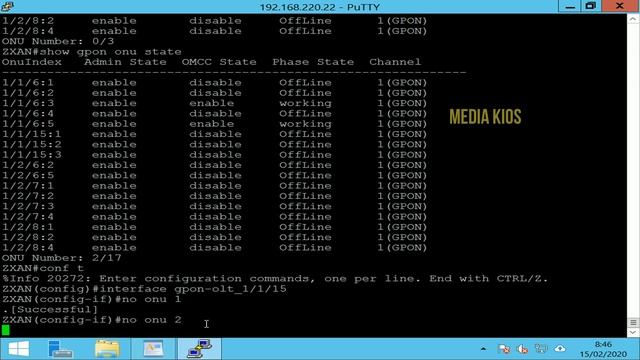Switch to the picture app on the taskbar
Viewport: 640px width, 360px height.
153,349
